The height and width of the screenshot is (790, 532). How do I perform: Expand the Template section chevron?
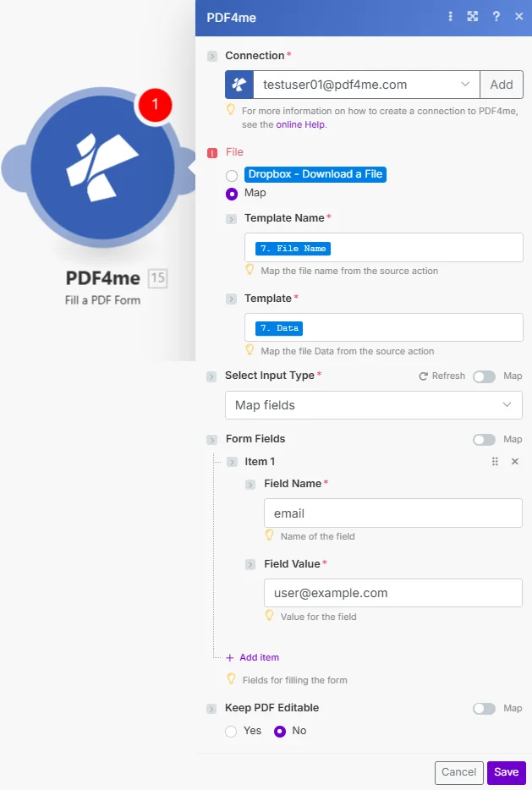231,299
